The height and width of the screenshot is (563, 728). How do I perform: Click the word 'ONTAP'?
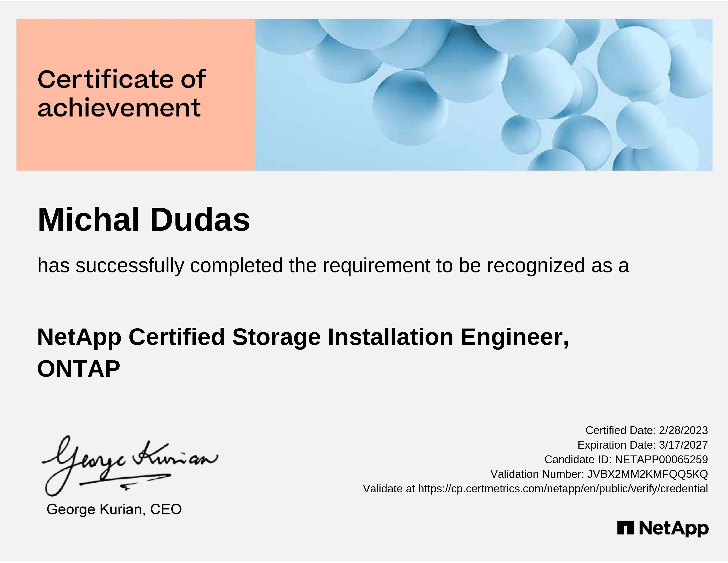click(x=79, y=369)
